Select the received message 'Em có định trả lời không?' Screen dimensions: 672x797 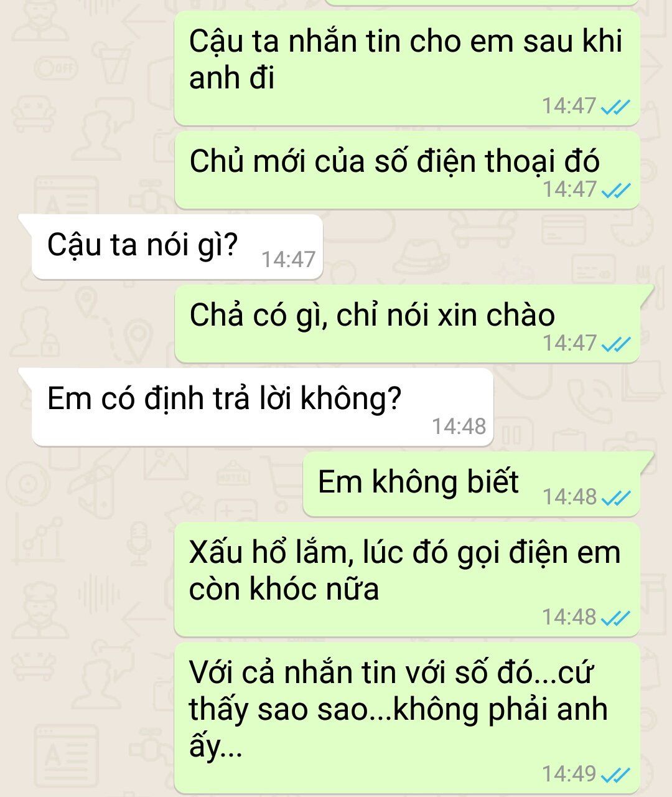pos(262,407)
